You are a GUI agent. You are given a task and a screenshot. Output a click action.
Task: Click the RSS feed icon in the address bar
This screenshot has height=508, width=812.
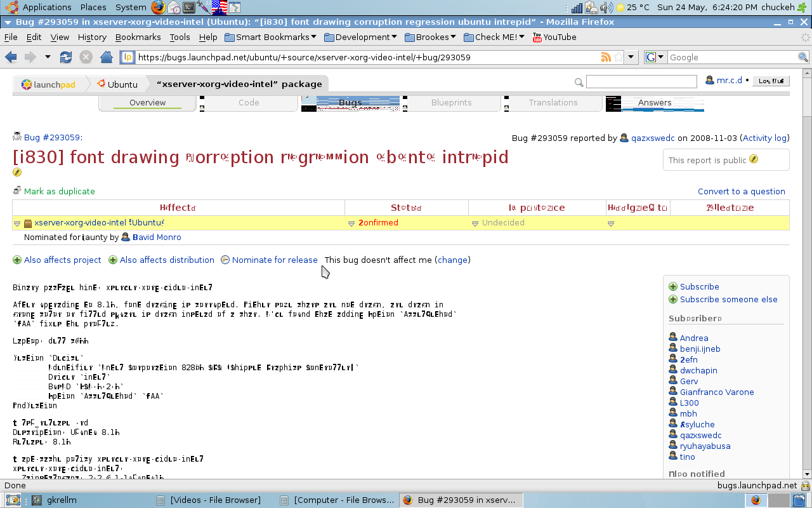tap(606, 57)
